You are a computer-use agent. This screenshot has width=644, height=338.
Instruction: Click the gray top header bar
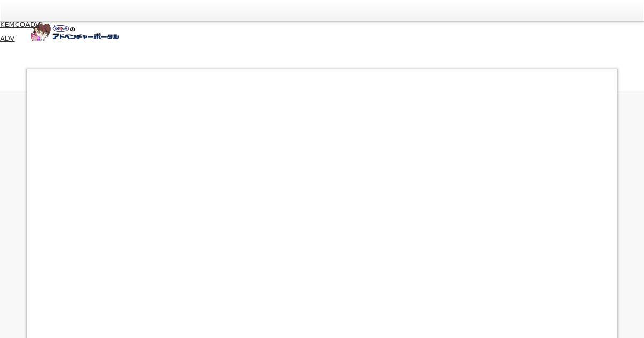pos(322,11)
